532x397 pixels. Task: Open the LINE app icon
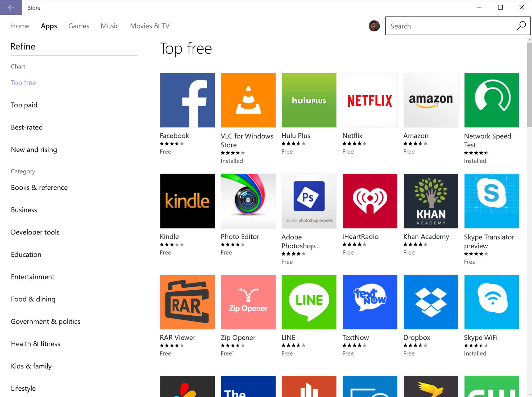(309, 302)
